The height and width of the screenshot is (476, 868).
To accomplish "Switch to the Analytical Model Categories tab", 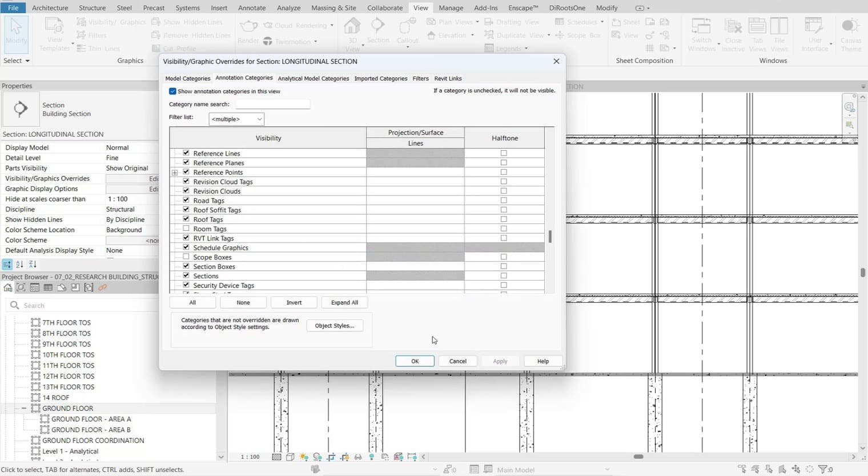I will click(314, 78).
